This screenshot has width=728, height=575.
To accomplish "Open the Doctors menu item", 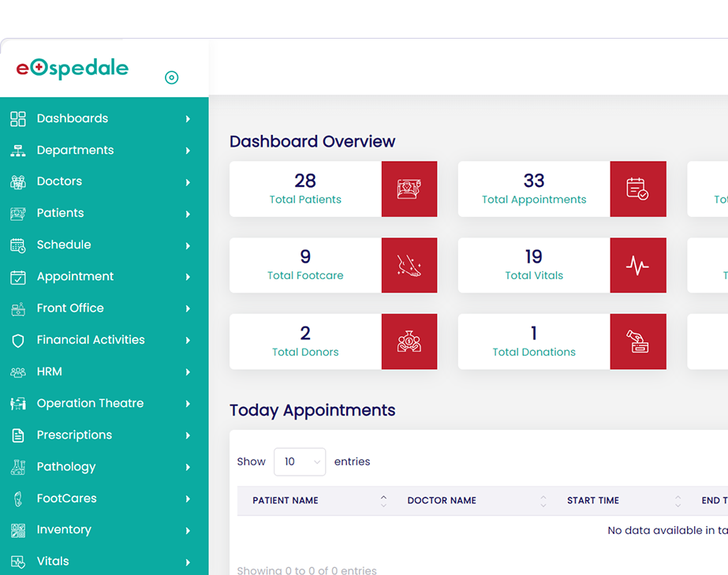I will (x=59, y=181).
